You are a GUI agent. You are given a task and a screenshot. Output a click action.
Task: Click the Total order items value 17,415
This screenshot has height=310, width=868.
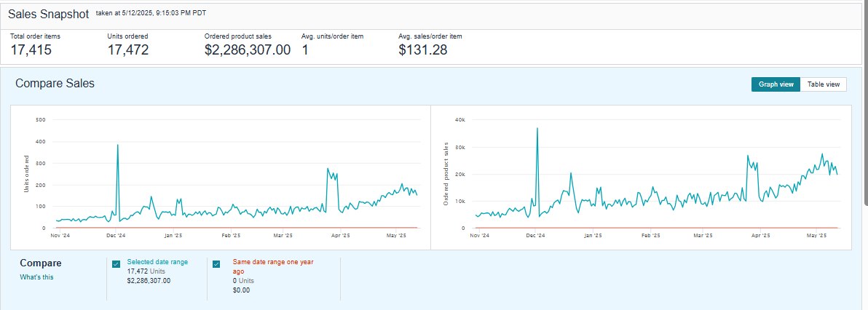[x=31, y=50]
